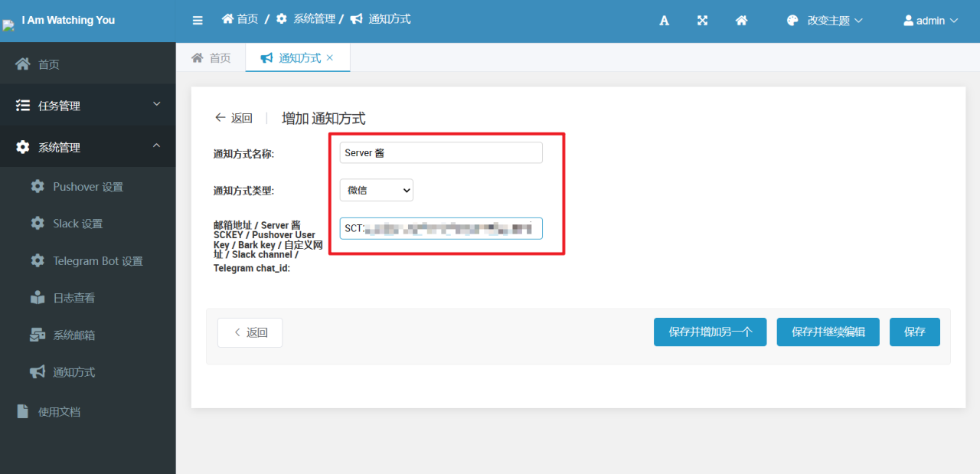Toggle fullscreen with the expand icon
The height and width of the screenshot is (474, 980).
tap(702, 20)
